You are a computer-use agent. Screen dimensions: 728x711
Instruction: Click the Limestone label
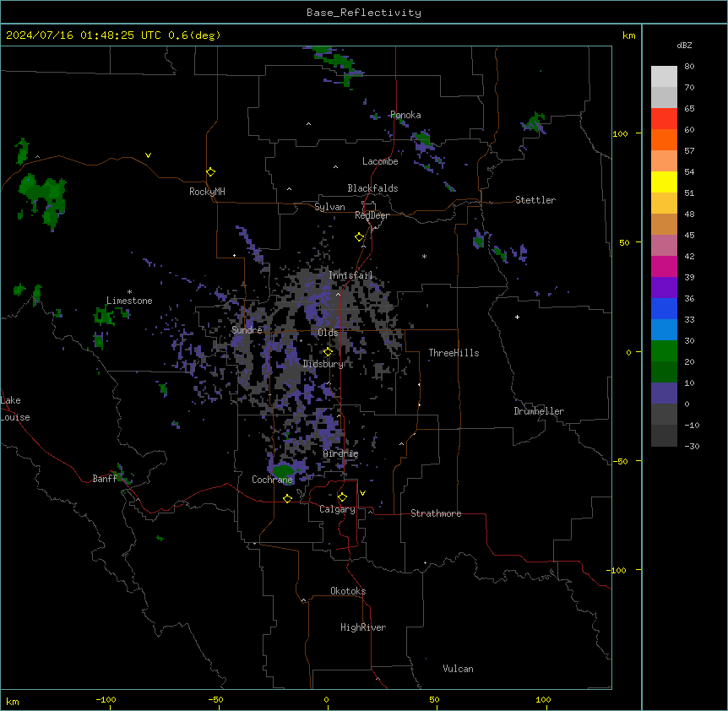pyautogui.click(x=129, y=301)
